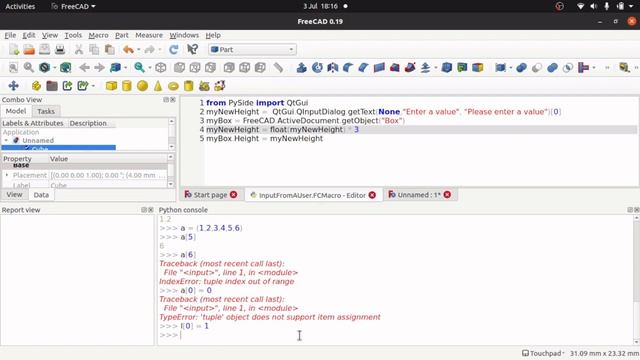Fit selection with magnifier zoom icon
The height and width of the screenshot is (360, 640).
[29, 67]
